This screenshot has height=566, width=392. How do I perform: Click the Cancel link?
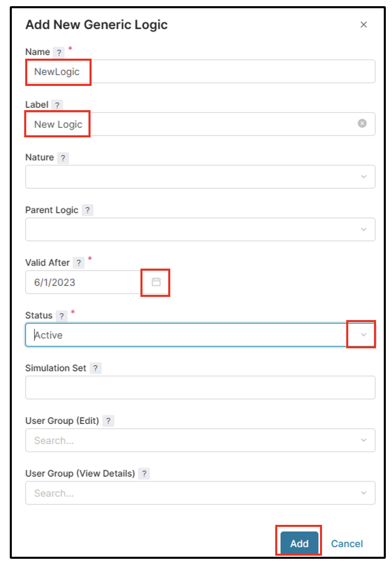pos(347,544)
